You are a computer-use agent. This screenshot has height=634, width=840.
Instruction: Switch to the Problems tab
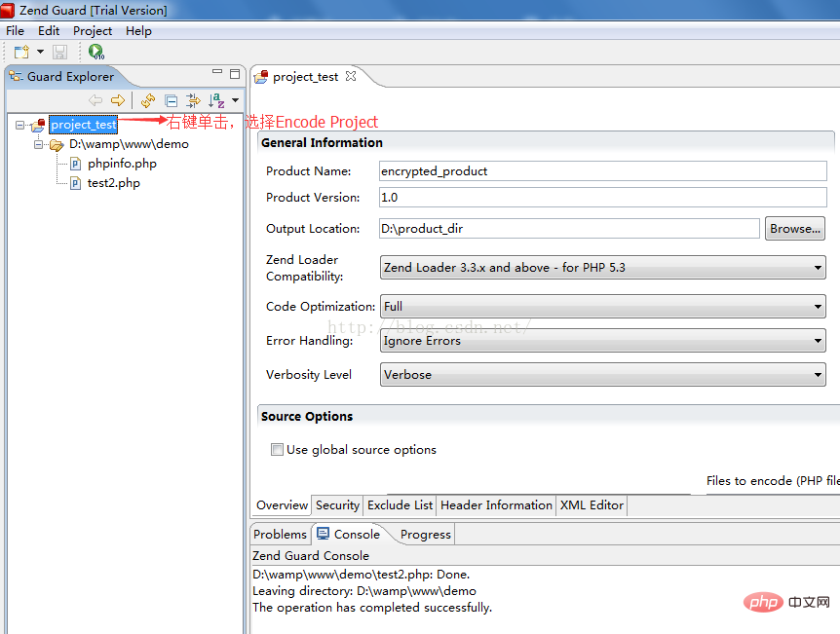coord(280,535)
